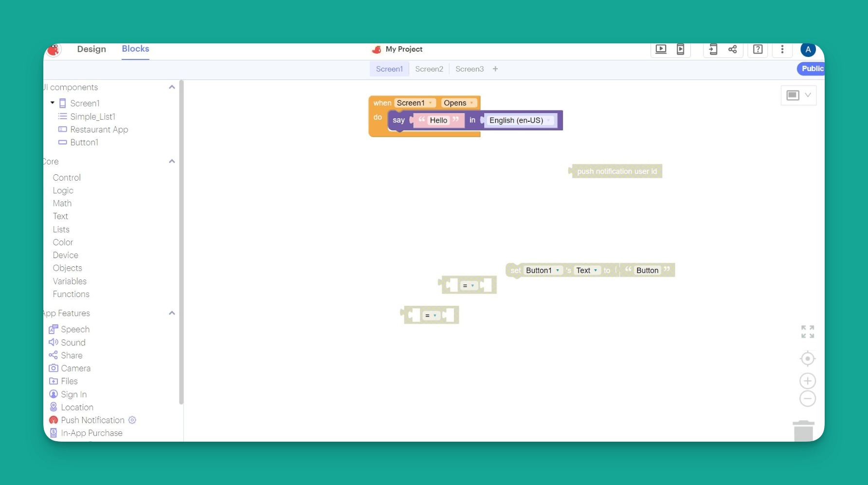Viewport: 868px width, 485px height.
Task: Click the fit-to-screen expand icon
Action: point(808,332)
